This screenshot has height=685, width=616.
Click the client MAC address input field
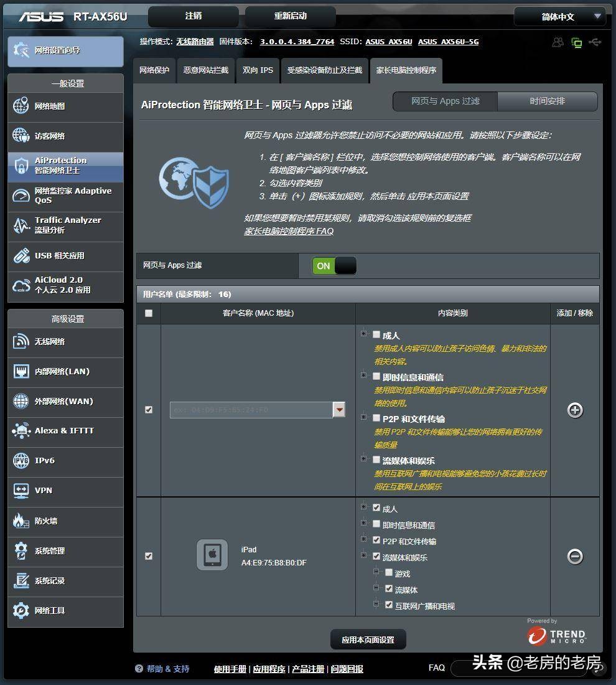[x=251, y=410]
